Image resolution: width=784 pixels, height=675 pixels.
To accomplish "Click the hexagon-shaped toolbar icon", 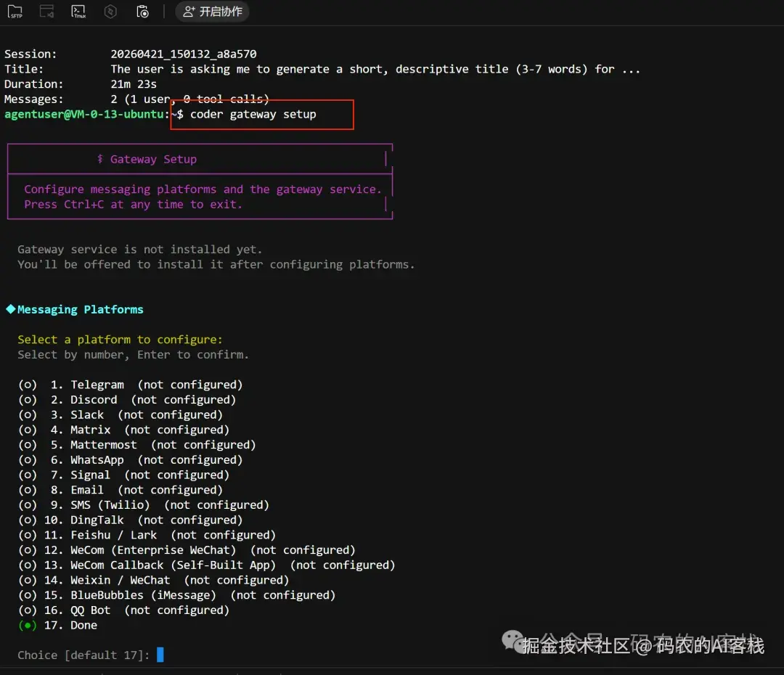I will [x=110, y=12].
